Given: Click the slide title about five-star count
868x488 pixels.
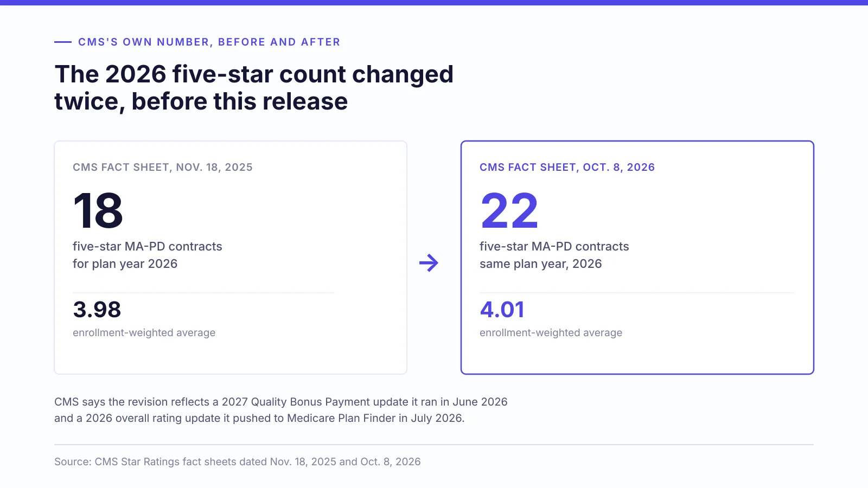Looking at the screenshot, I should (254, 88).
